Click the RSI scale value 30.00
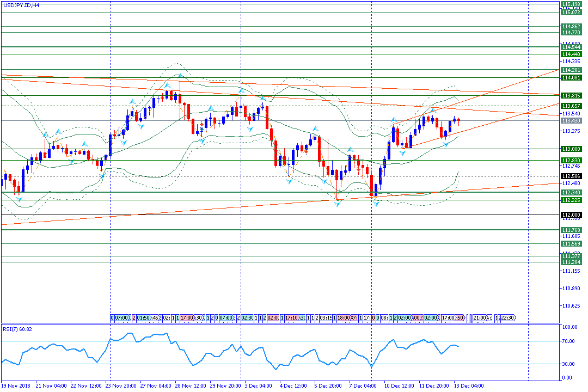Viewport: 588px width, 392px height. pos(569,364)
